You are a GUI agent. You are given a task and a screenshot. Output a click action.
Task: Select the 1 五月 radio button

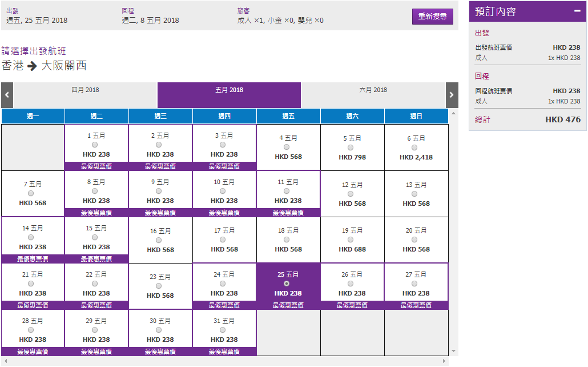click(x=95, y=145)
